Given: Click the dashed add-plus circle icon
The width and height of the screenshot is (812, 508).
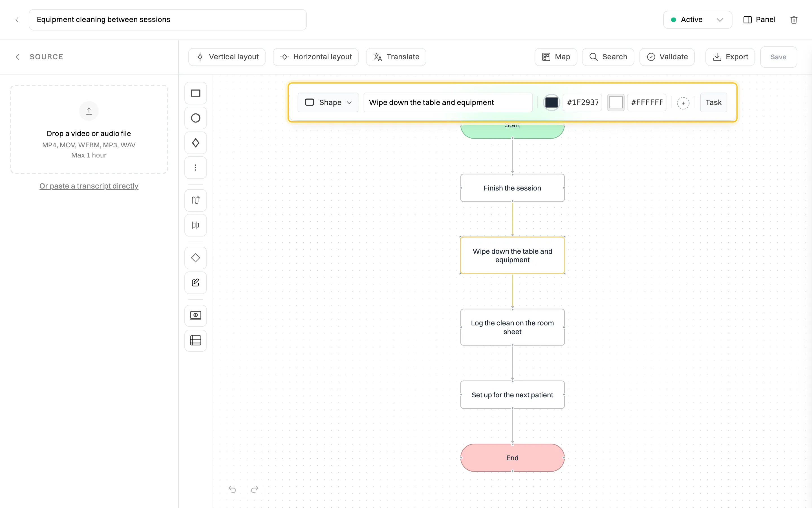Looking at the screenshot, I should click(683, 103).
